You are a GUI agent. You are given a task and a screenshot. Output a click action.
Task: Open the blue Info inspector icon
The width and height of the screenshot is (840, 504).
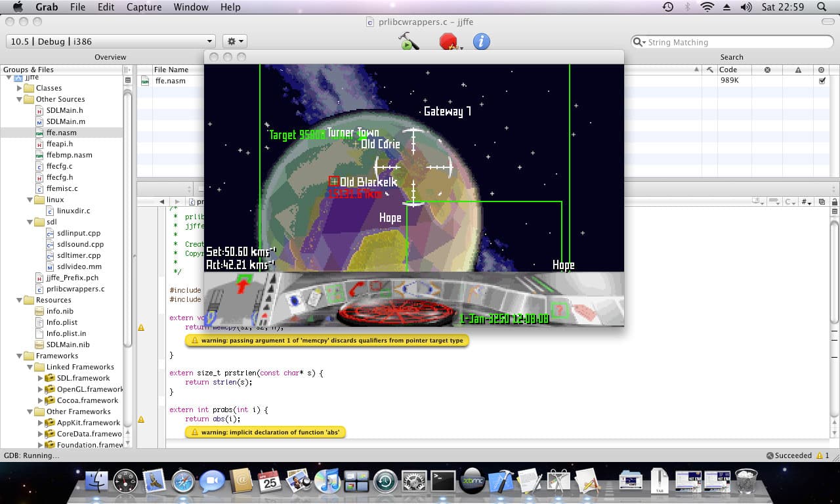(482, 41)
